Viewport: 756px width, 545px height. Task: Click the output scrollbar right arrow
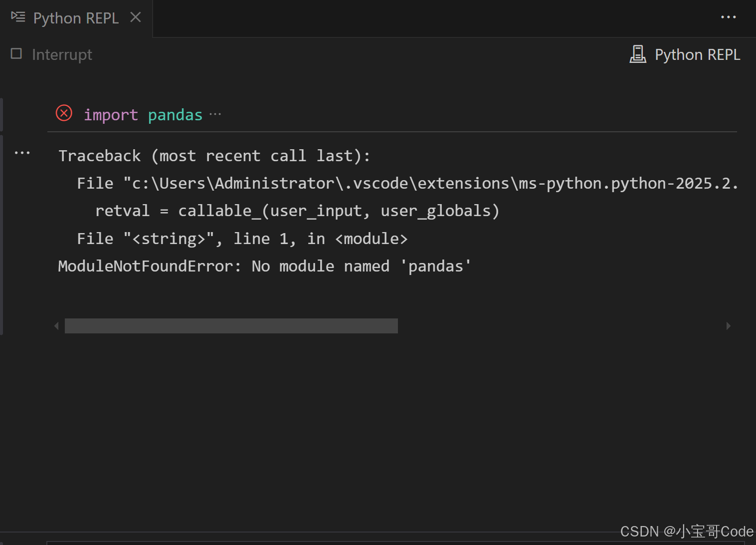729,326
